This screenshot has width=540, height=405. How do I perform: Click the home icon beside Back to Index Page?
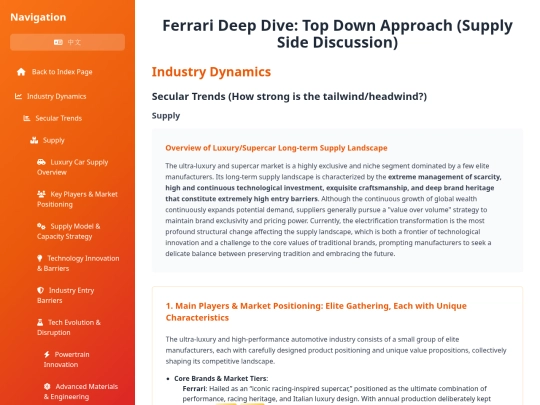click(x=21, y=72)
